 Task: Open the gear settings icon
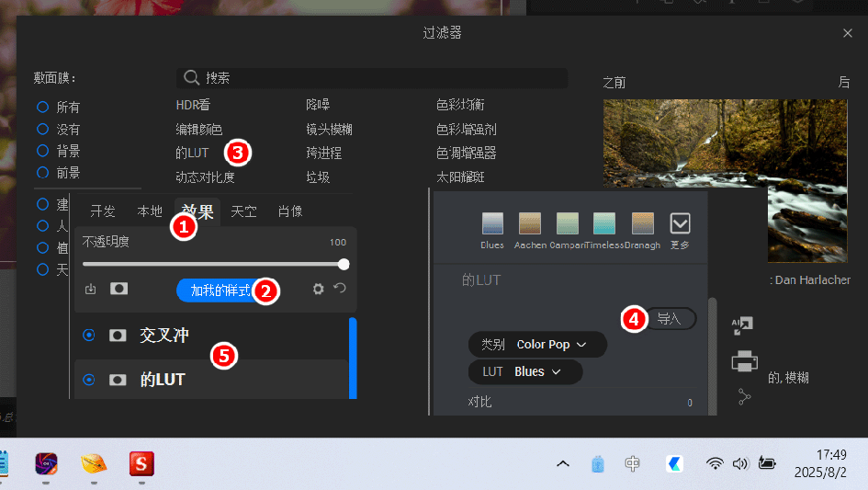pyautogui.click(x=318, y=289)
